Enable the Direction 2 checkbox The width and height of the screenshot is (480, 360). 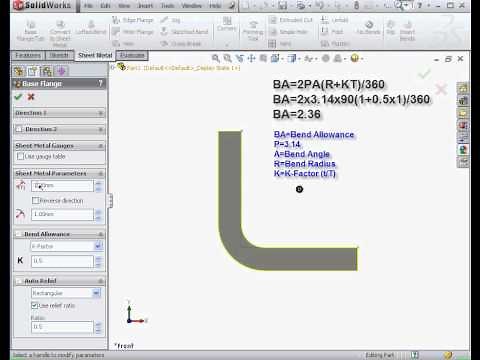(x=19, y=129)
